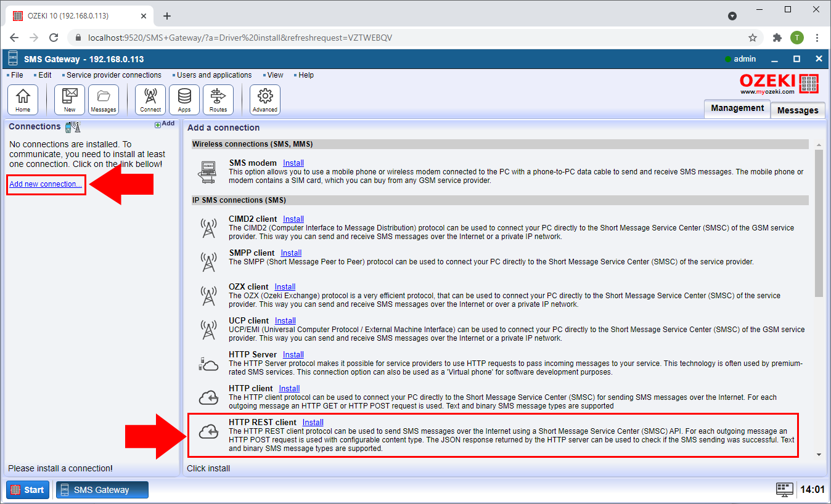Open the Service provider connections menu

click(x=113, y=75)
